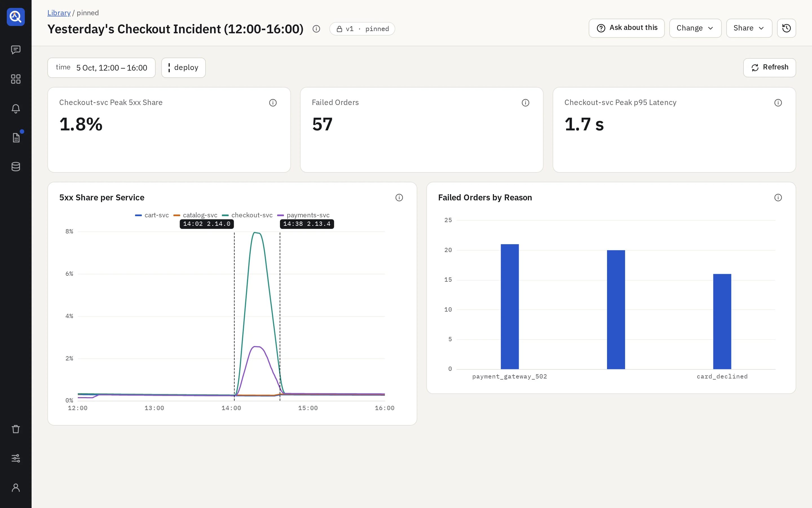
Task: Click info icon on Checkout-svc Peak 5xx Share
Action: point(273,103)
